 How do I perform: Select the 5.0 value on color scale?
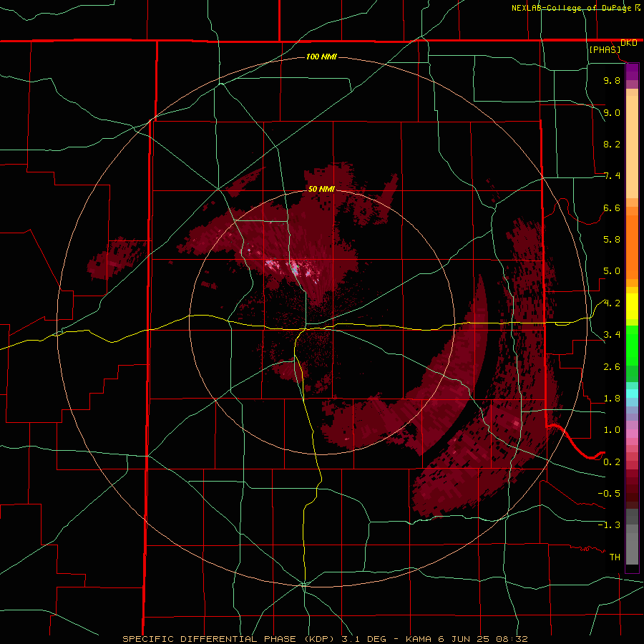(612, 271)
